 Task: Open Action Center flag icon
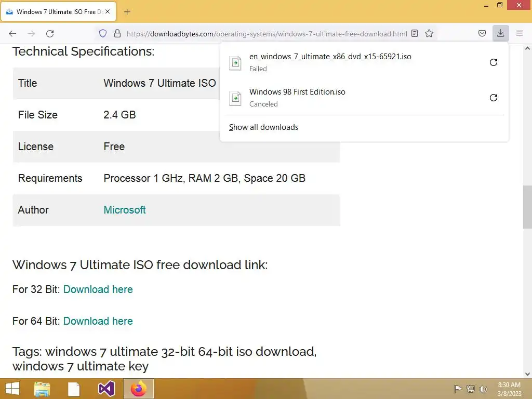tap(458, 389)
